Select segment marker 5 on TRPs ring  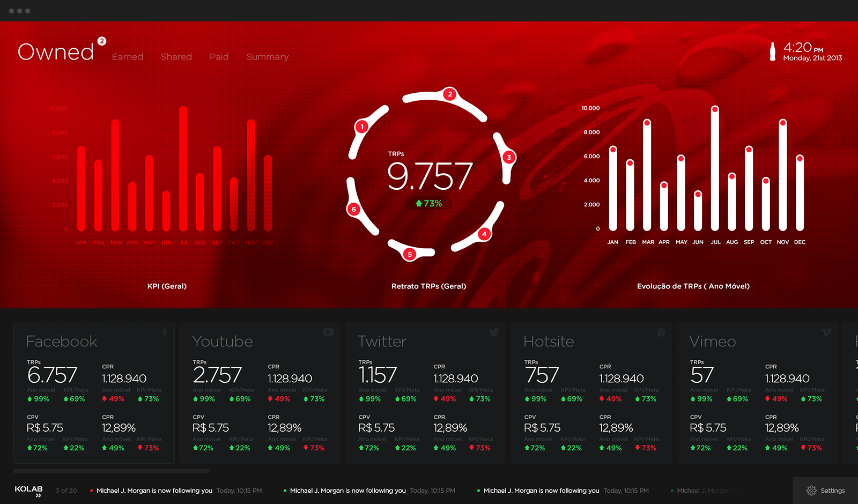coord(410,254)
